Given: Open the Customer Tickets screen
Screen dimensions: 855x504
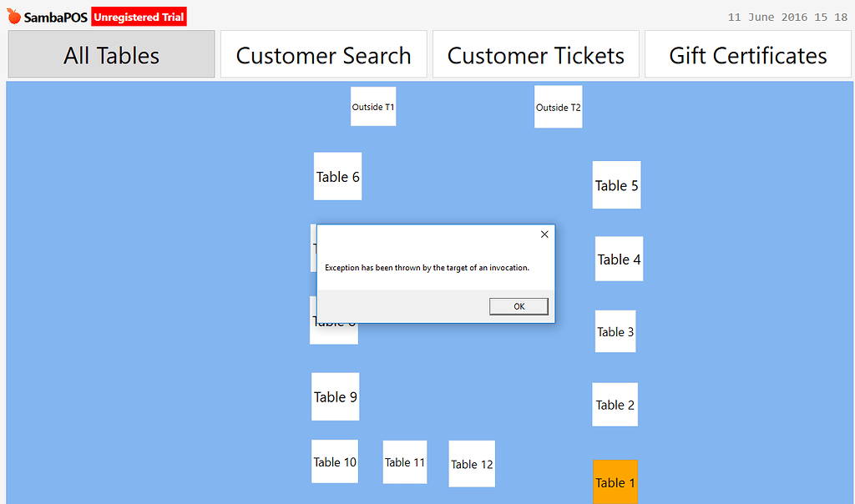Looking at the screenshot, I should click(535, 54).
